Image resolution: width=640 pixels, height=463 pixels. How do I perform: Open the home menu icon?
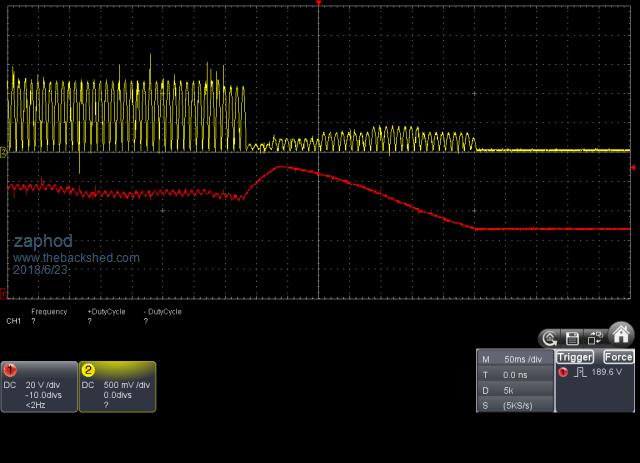click(622, 335)
